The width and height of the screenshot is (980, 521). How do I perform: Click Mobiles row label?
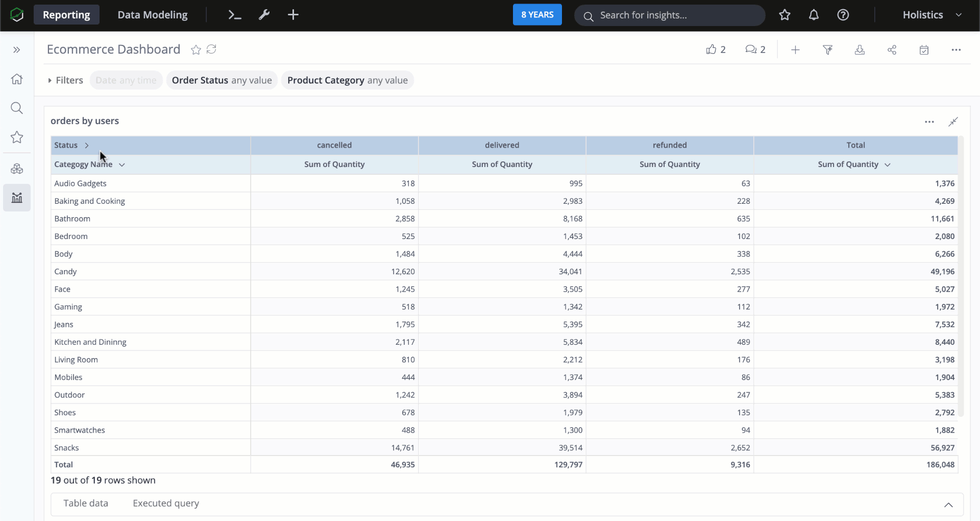(68, 377)
